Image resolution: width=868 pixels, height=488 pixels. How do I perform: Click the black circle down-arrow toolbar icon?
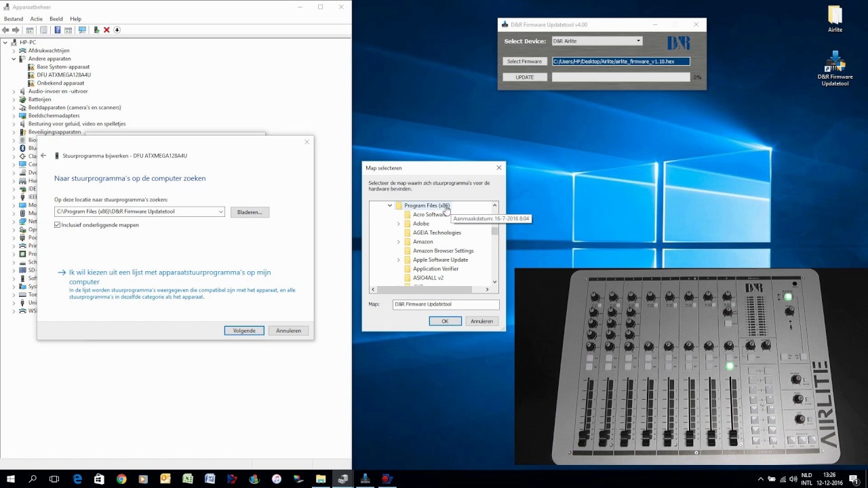[x=117, y=30]
